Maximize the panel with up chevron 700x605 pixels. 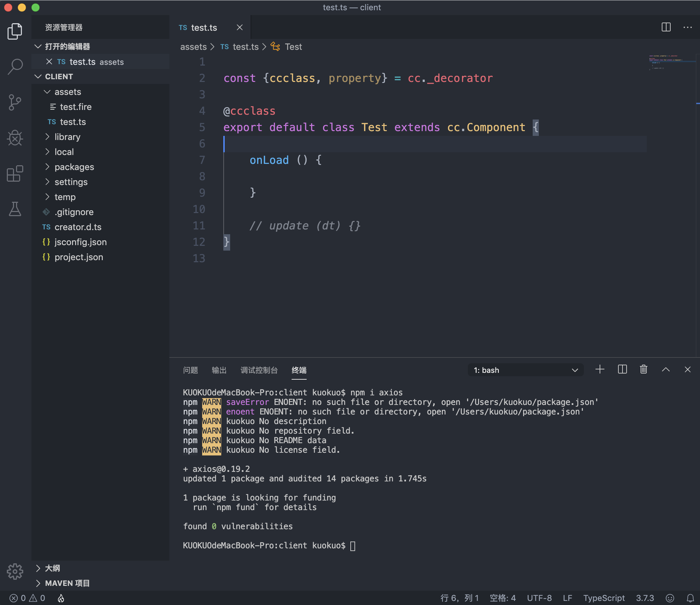click(x=666, y=369)
